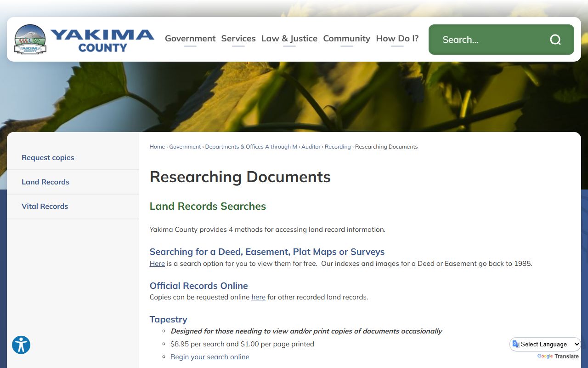
Task: Open the Government menu
Action: click(190, 39)
